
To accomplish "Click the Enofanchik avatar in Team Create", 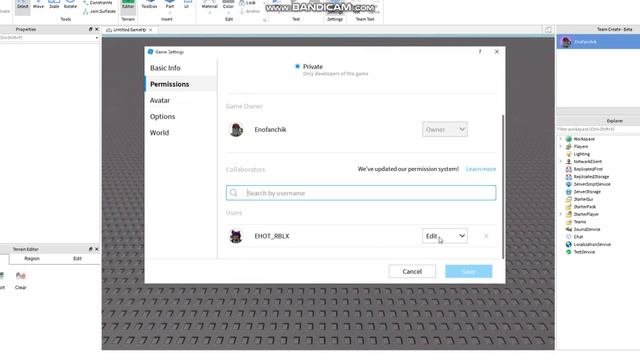I will (x=566, y=42).
